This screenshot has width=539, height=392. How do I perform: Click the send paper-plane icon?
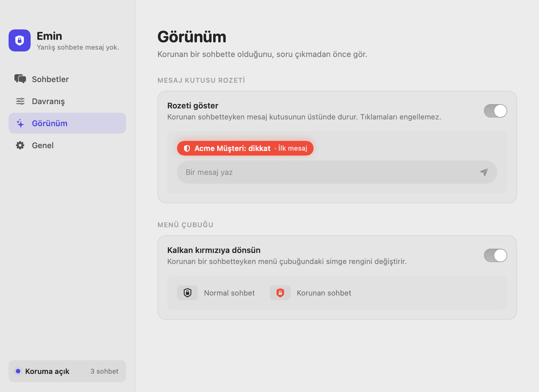point(484,172)
